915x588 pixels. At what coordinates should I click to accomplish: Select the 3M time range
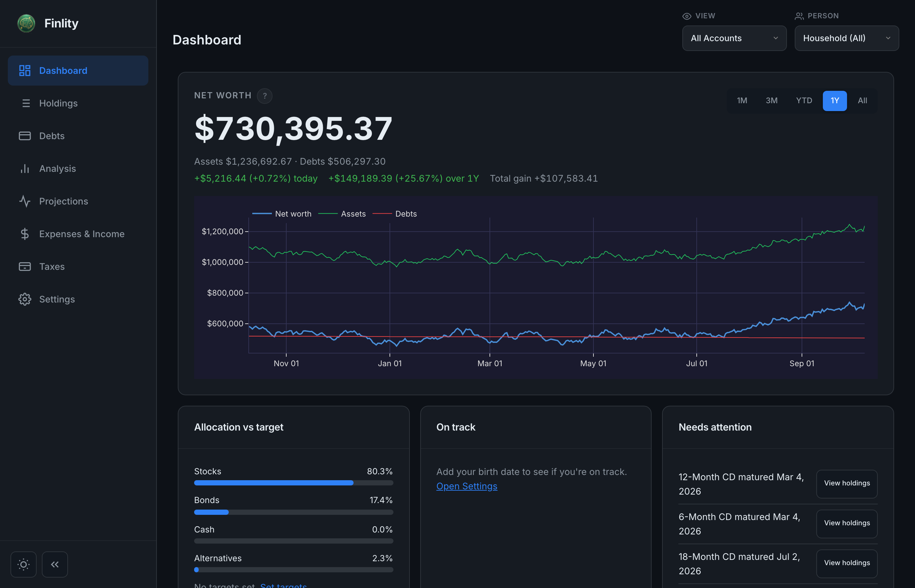pyautogui.click(x=772, y=101)
